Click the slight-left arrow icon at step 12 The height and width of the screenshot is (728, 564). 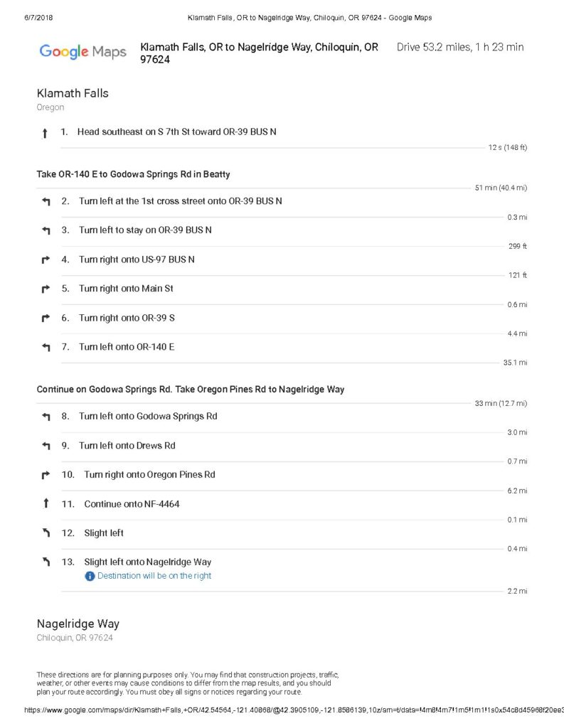coord(46,533)
